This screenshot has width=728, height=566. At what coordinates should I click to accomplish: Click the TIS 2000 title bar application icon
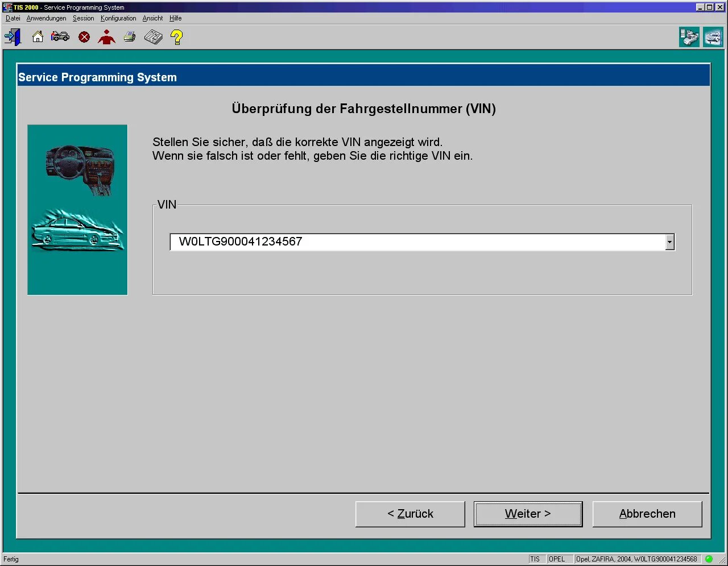(x=7, y=7)
